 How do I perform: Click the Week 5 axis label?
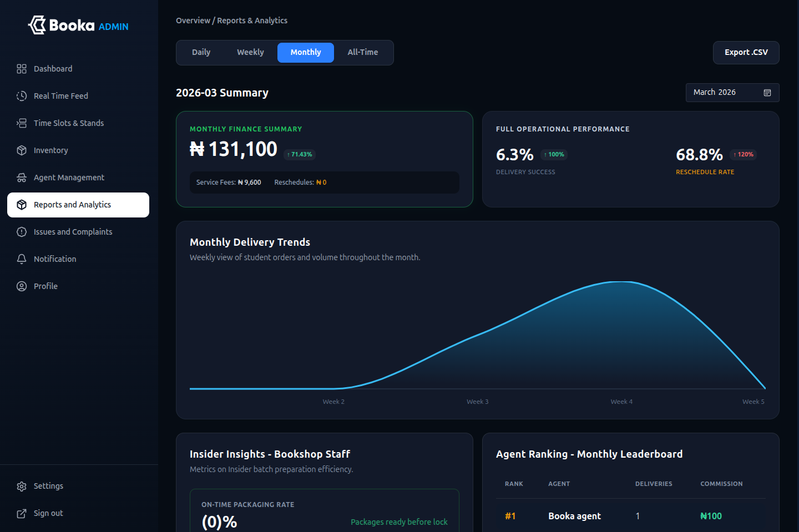(x=754, y=402)
